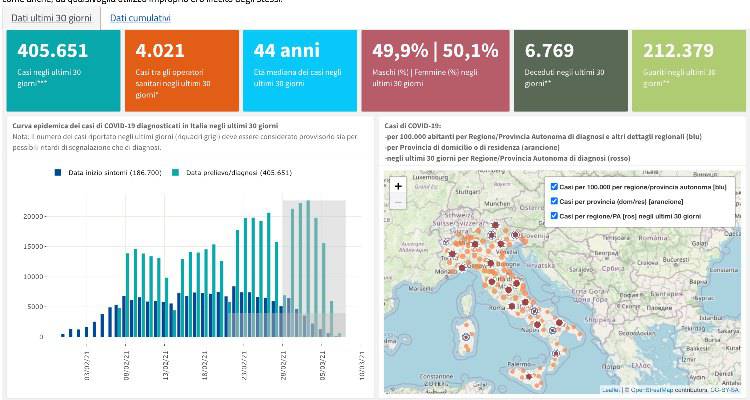Open the Leaflet attribution link
Screen dimensions: 750x400
coord(610,390)
